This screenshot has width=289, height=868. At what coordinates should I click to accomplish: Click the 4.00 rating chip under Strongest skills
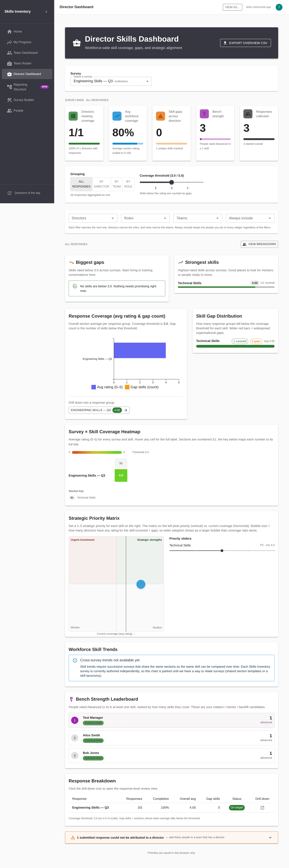255,283
